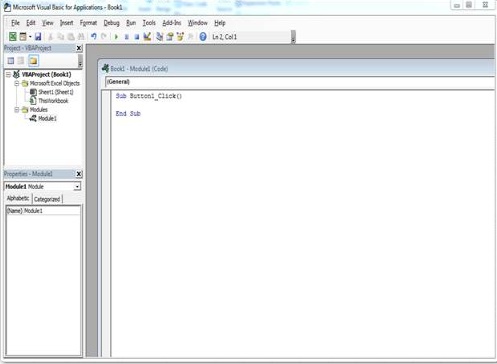Collapse the Microsoft Excel Objects folder
This screenshot has height=364, width=497.
pyautogui.click(x=17, y=83)
